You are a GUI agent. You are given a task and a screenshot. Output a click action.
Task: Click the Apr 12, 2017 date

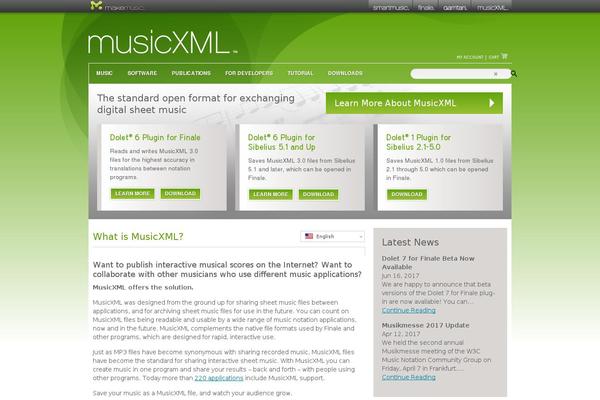coord(401,334)
